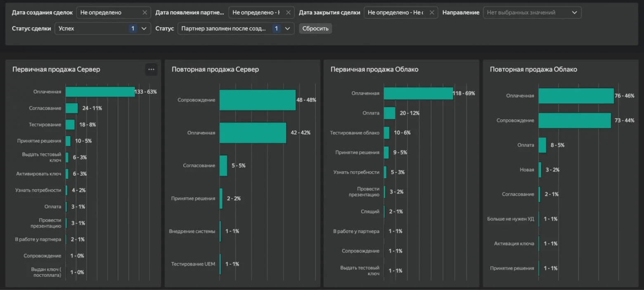Click the "Активация ключа" axis label

click(514, 244)
